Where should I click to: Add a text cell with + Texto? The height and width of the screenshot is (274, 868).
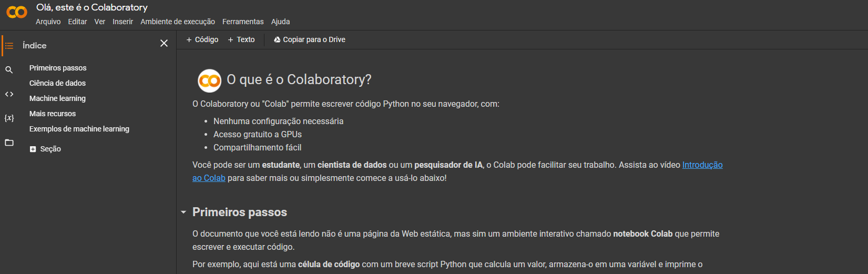coord(241,39)
